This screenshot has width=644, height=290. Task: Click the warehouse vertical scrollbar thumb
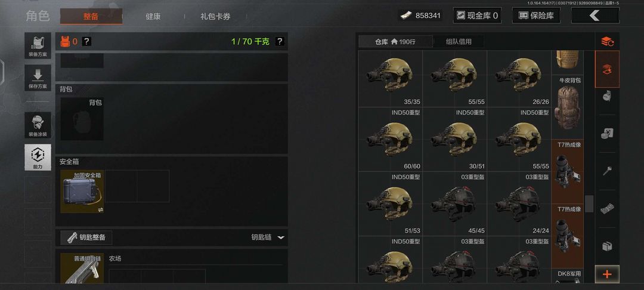[589, 203]
